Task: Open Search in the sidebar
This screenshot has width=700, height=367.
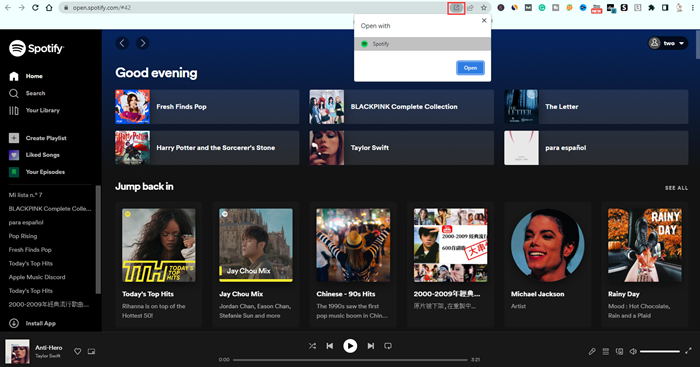Action: 27,93
